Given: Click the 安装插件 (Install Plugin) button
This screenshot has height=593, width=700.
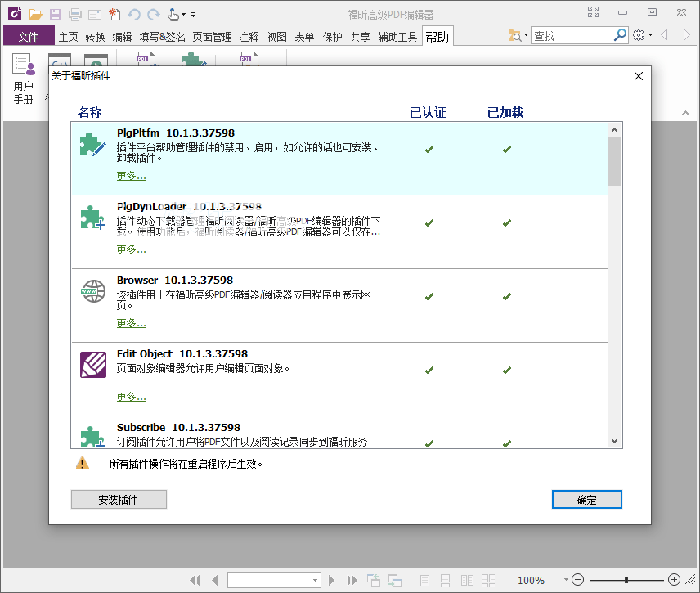Looking at the screenshot, I should tap(119, 500).
